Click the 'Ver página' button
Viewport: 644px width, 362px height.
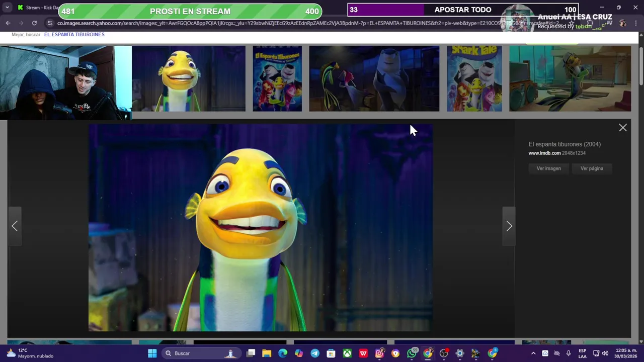(592, 168)
